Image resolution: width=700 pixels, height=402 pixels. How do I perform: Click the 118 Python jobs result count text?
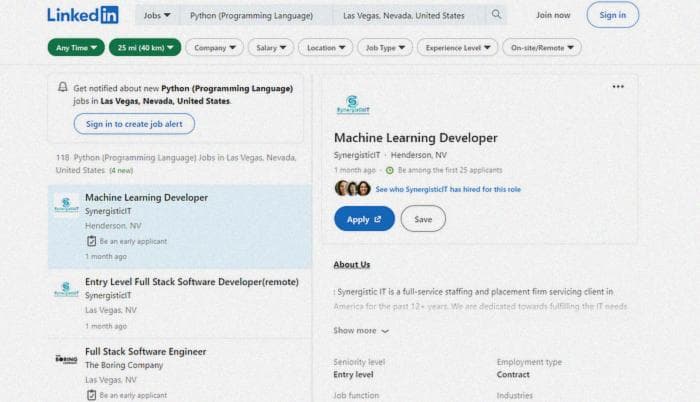click(x=176, y=163)
